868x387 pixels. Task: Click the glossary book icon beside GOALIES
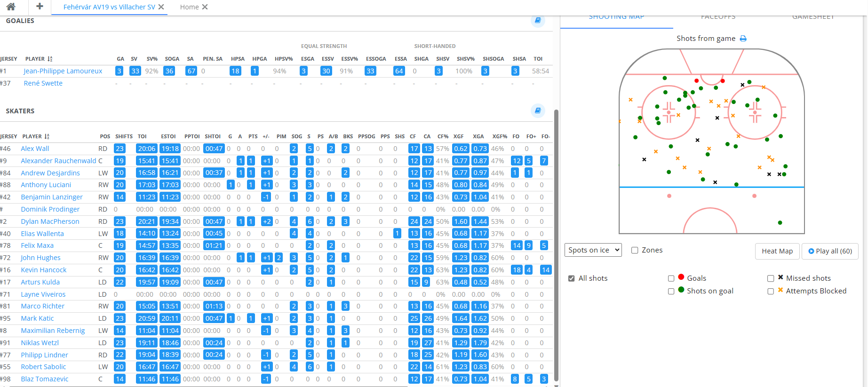tap(538, 21)
